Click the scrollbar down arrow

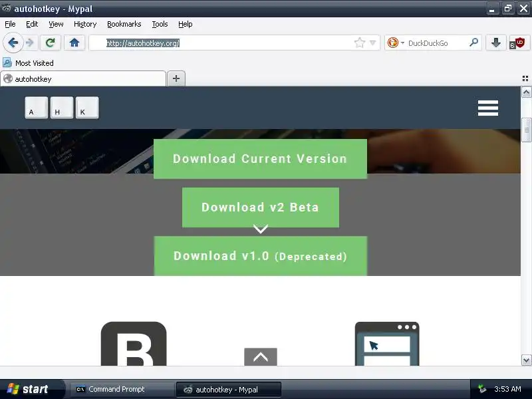[526, 360]
